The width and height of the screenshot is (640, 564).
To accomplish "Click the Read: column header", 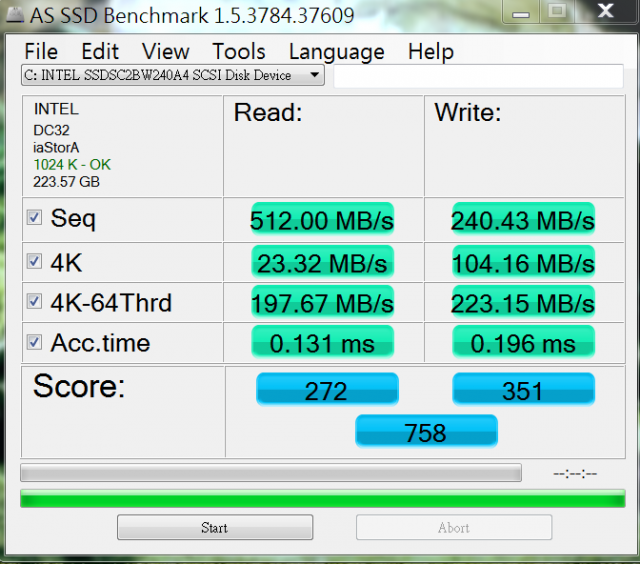I will (268, 112).
